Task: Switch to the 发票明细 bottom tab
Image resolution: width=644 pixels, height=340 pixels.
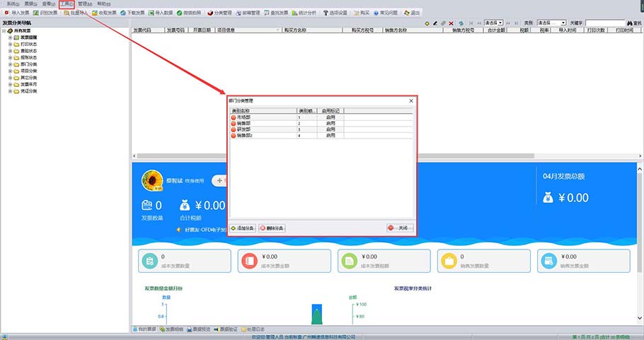Action: pyautogui.click(x=174, y=329)
